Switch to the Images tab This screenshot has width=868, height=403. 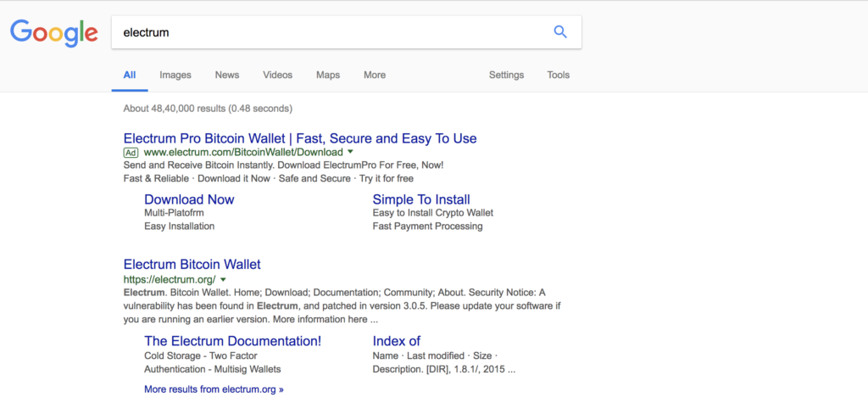point(175,75)
